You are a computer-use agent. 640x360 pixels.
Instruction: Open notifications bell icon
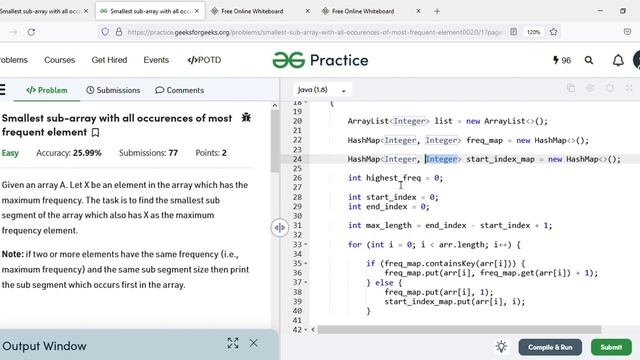coord(618,60)
